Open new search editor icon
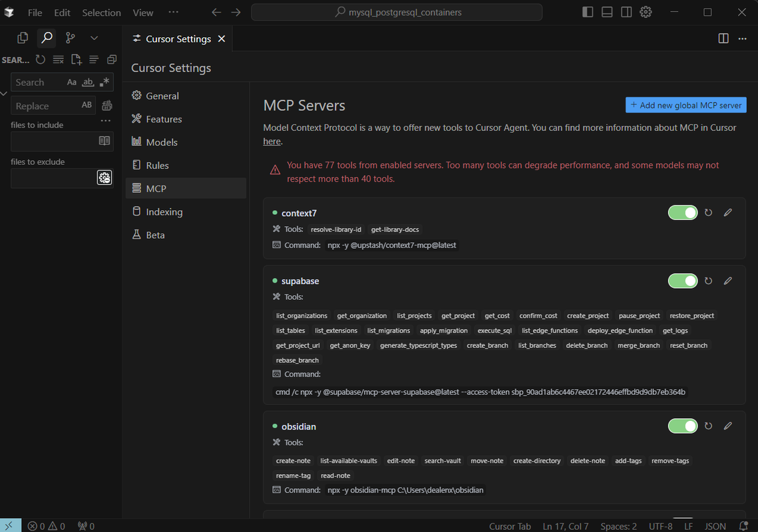 click(x=77, y=59)
